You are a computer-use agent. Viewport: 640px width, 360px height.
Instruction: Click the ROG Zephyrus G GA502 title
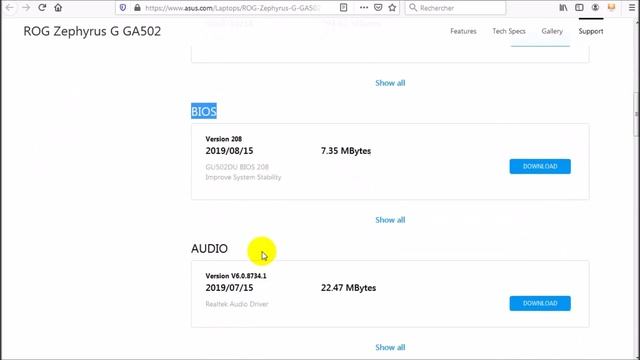click(92, 31)
